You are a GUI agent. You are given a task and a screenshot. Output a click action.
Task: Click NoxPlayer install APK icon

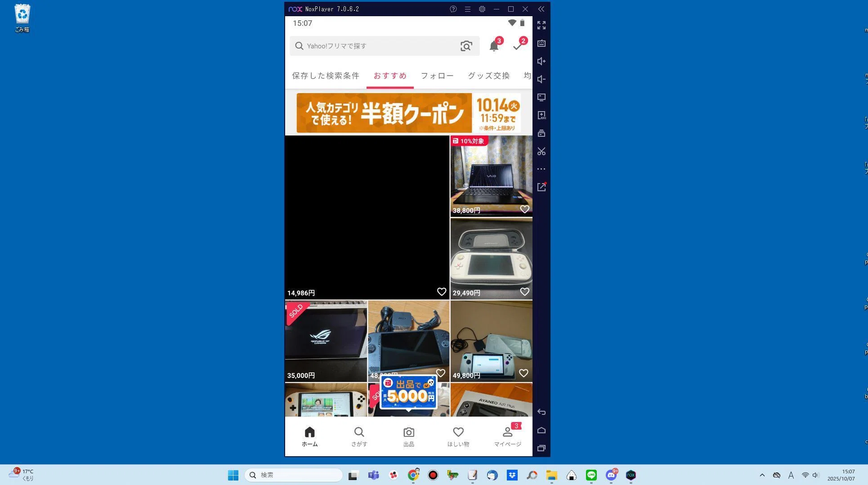point(541,115)
